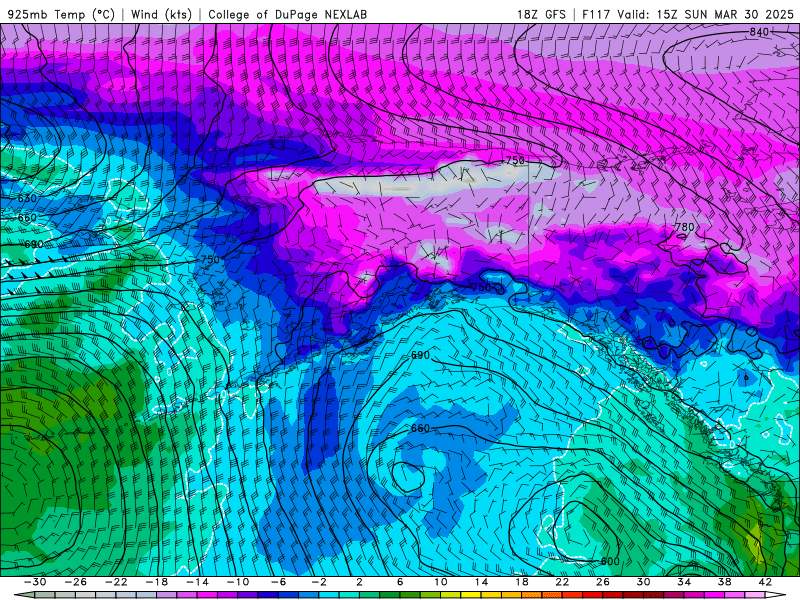The image size is (800, 600).
Task: Click the 38 value on the temperature scale
Action: [724, 582]
